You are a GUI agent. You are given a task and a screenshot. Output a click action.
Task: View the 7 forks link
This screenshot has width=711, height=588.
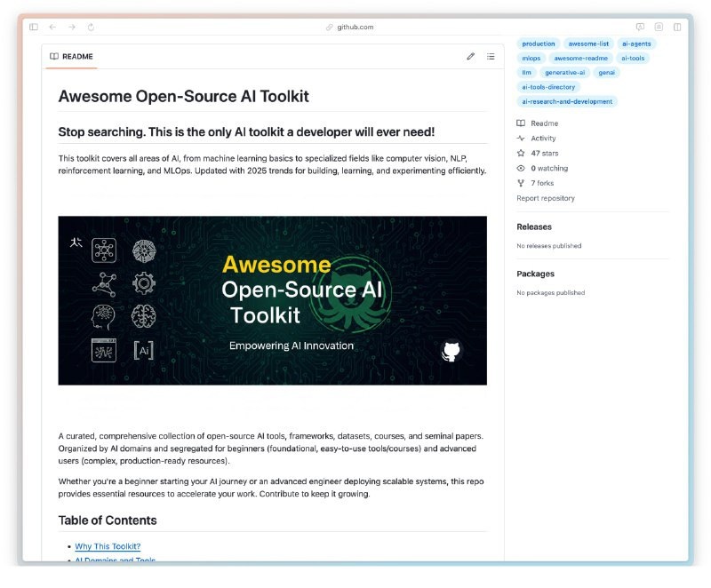point(542,183)
